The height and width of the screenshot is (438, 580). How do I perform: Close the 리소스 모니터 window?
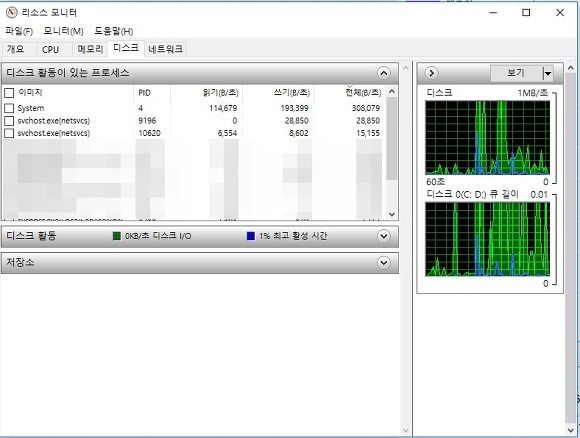[560, 13]
